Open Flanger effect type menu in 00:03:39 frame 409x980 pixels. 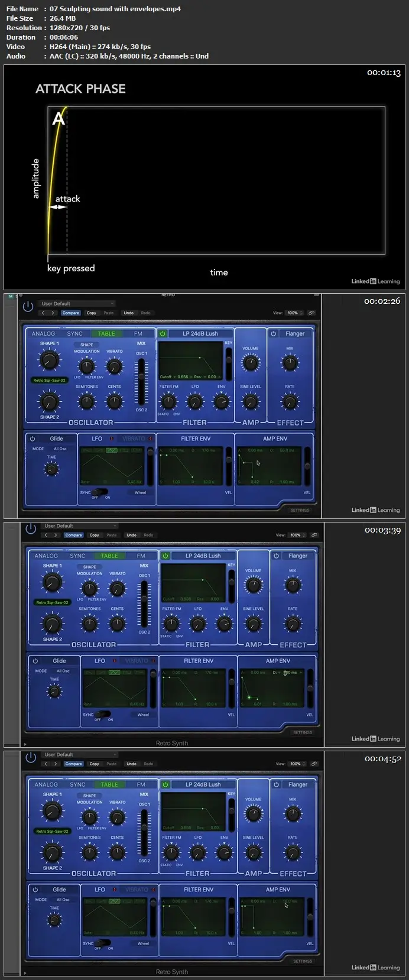(x=298, y=556)
